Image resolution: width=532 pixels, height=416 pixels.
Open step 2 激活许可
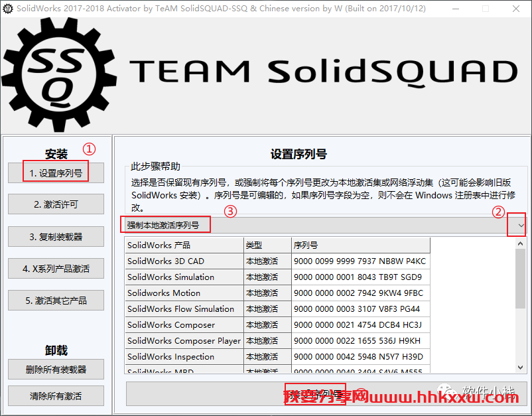tap(56, 204)
